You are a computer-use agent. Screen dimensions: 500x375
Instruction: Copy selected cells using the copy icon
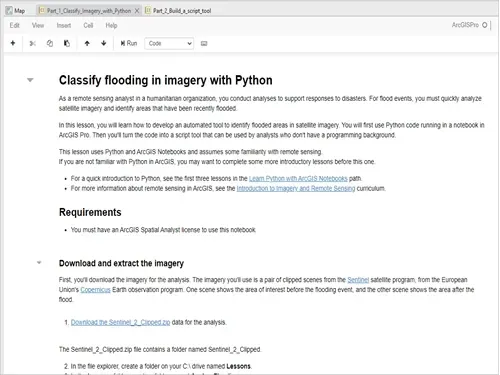coord(50,43)
